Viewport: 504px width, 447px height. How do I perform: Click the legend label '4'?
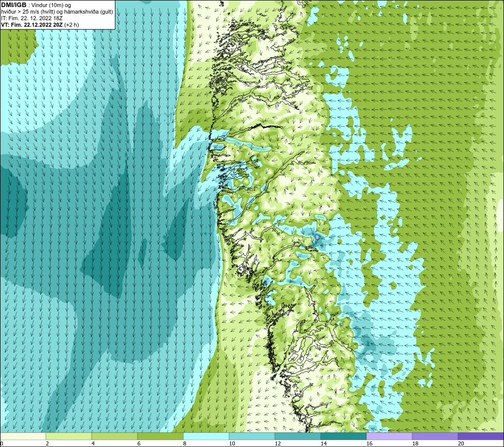coord(93,443)
